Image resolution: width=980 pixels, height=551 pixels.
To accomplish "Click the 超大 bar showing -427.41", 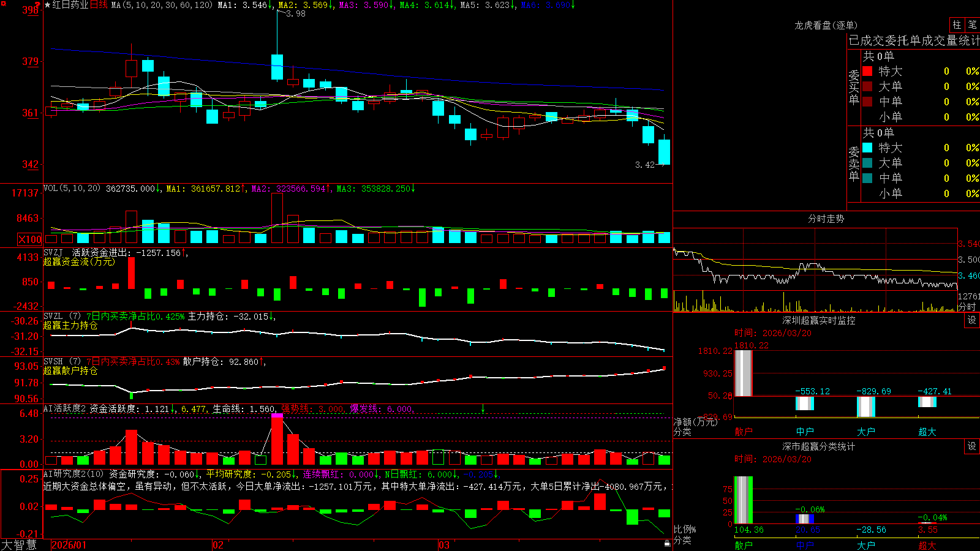I will [927, 402].
